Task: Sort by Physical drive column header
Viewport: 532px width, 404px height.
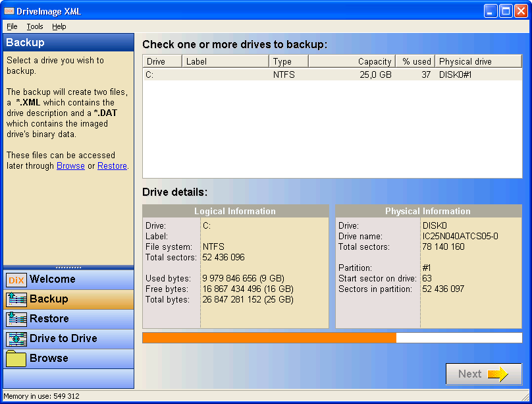Action: [x=478, y=61]
